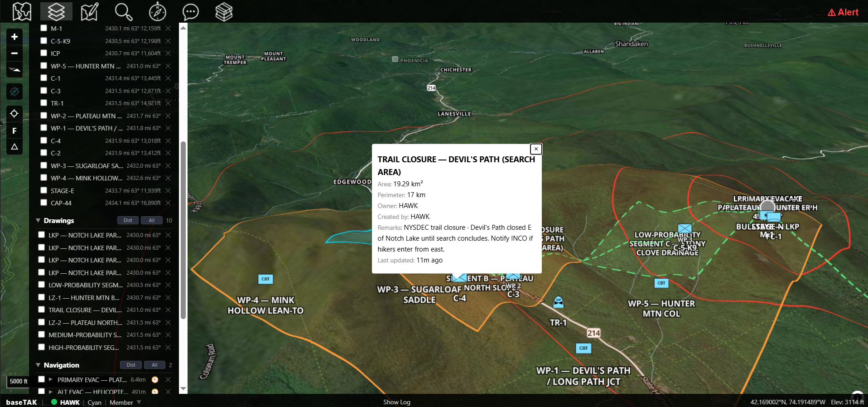Sort Drawings by Dist
This screenshot has width=868, height=407.
128,220
